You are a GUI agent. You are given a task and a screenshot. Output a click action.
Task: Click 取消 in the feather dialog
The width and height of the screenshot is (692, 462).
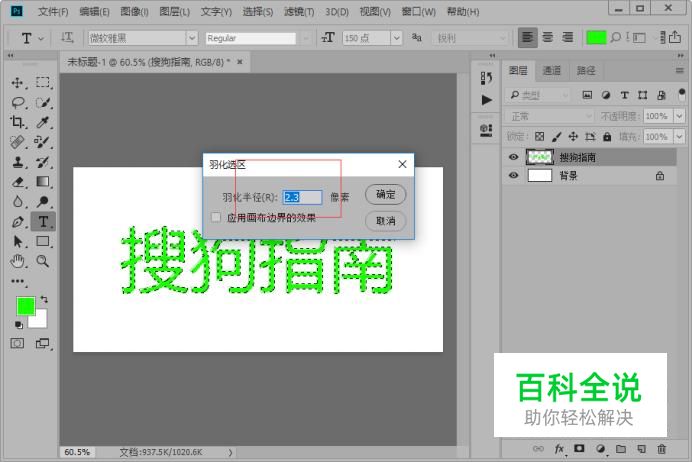(385, 221)
